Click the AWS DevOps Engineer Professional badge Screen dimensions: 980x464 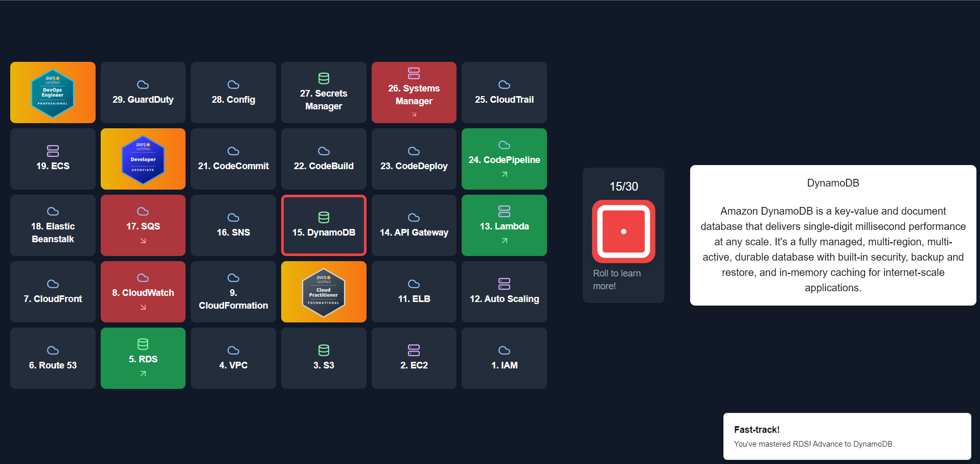click(x=53, y=92)
